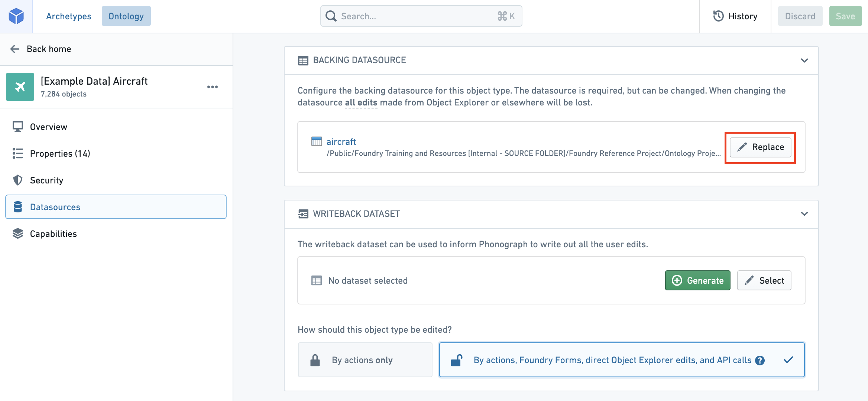Select an existing writeback dataset
This screenshot has height=401, width=868.
click(x=764, y=280)
